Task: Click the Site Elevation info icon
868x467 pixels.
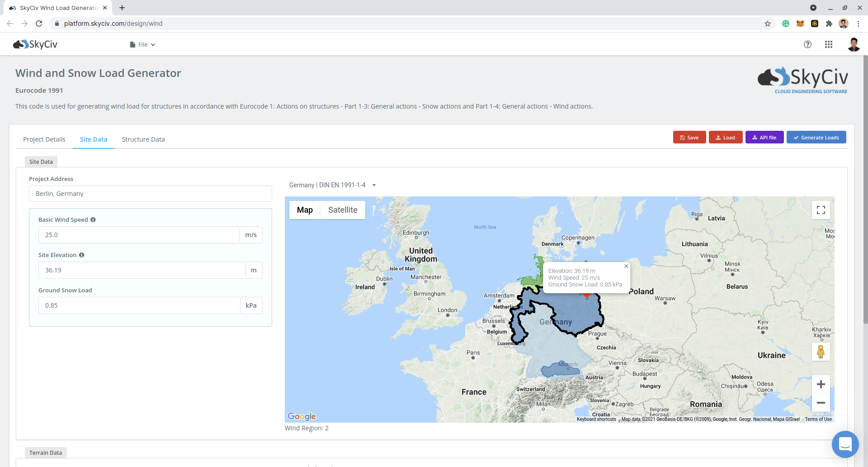Action: point(82,255)
